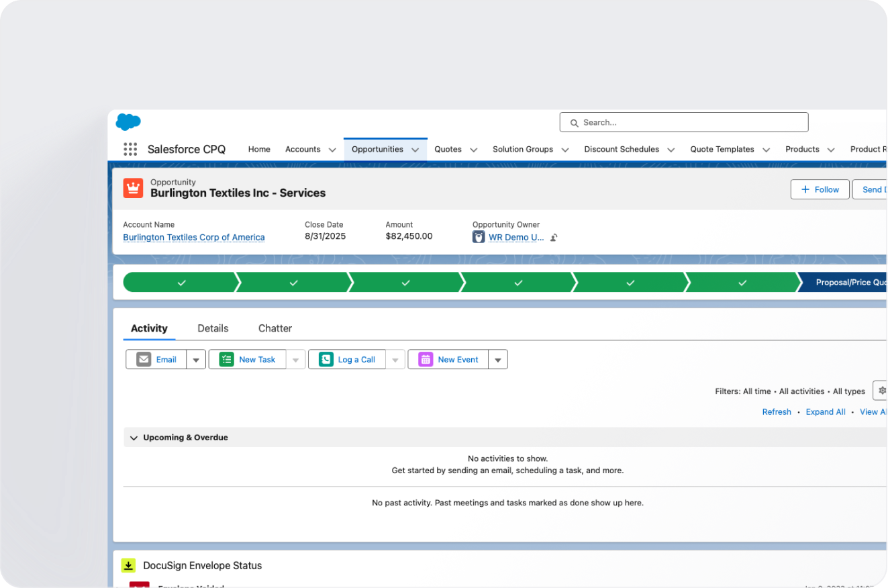Open Burlington Textiles Corp of America link

coord(194,237)
